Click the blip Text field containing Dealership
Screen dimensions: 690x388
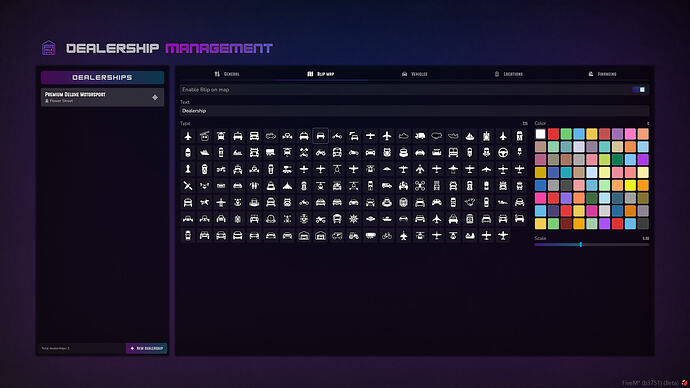pyautogui.click(x=414, y=111)
